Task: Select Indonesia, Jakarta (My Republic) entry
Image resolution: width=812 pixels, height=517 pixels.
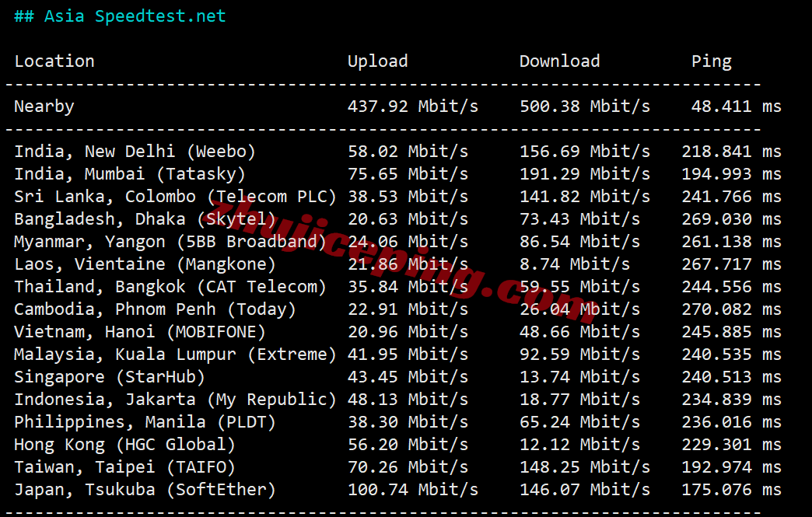Action: coord(175,400)
